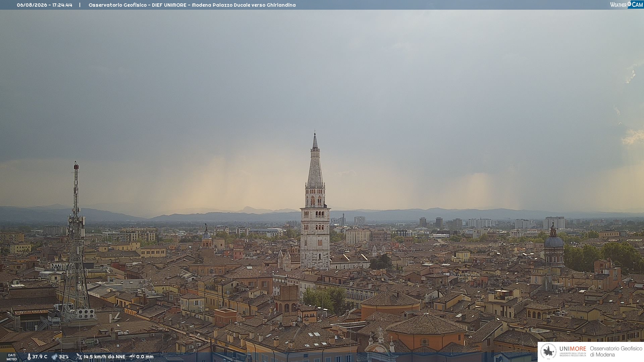Screen dimensions: 644x362
Task: Click the humidity water drops icon
Action: pyautogui.click(x=54, y=357)
